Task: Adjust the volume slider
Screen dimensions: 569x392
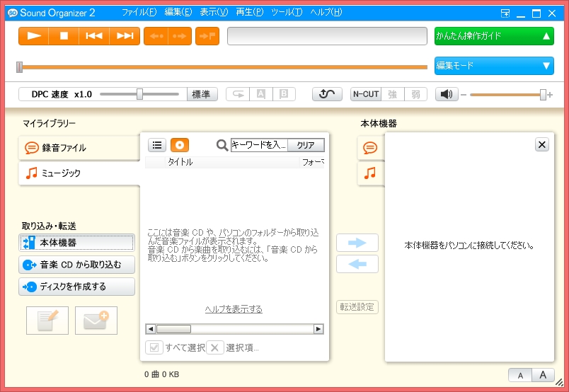Action: 507,95
